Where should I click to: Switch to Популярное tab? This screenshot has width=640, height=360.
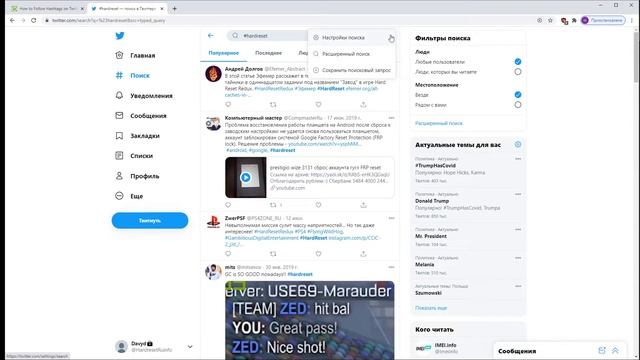[x=224, y=53]
